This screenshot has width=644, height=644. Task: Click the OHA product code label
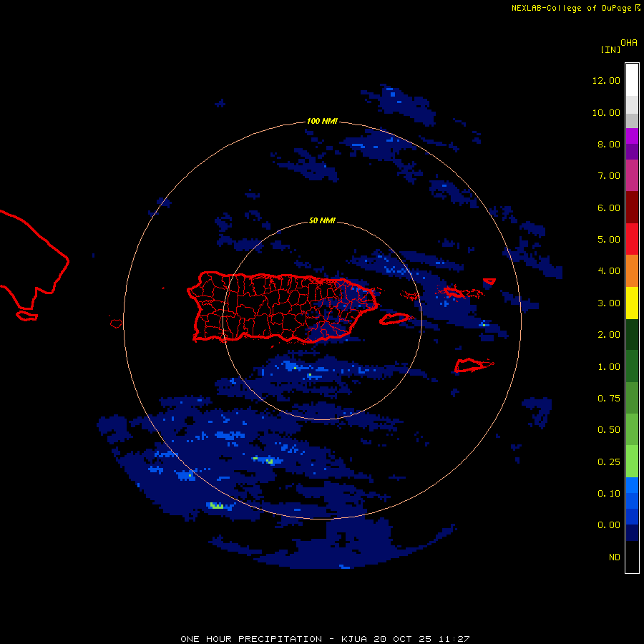629,43
